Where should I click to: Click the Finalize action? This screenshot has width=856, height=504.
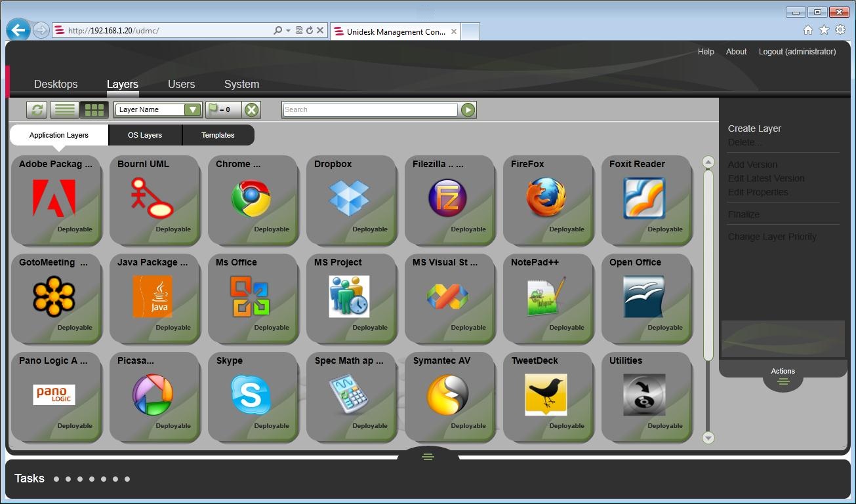[x=744, y=214]
